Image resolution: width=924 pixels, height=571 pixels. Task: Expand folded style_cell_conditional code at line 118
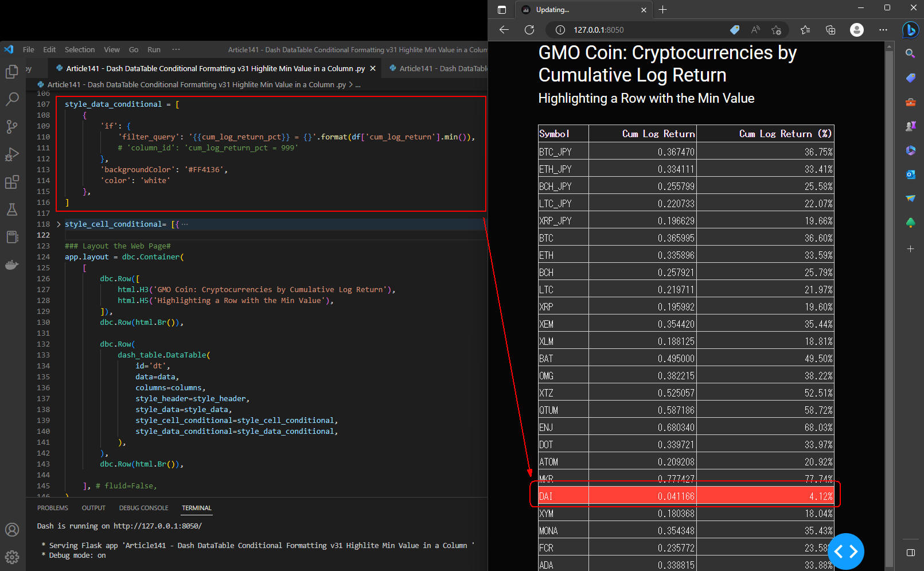point(59,224)
